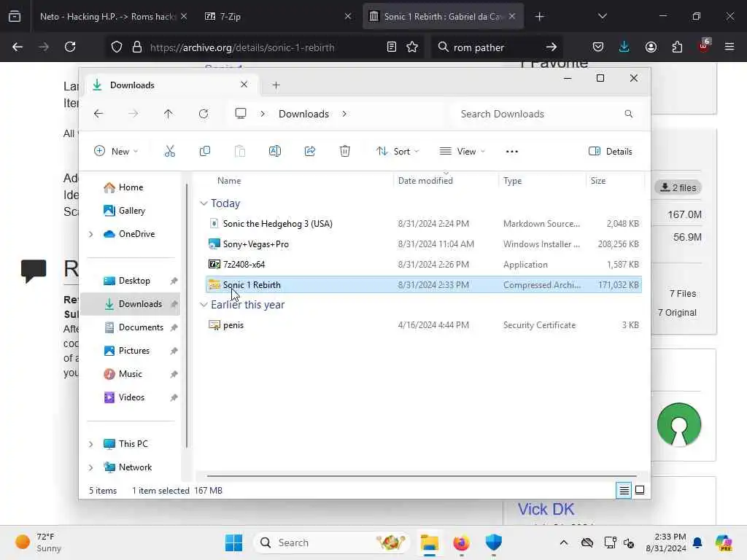Click the Windows Start button
The width and height of the screenshot is (747, 560).
pos(233,542)
